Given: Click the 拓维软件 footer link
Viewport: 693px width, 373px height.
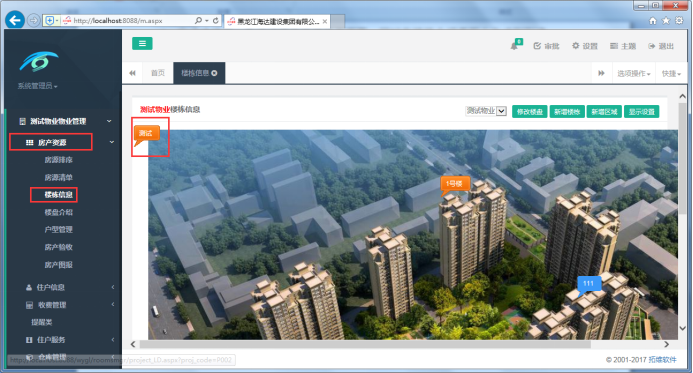Looking at the screenshot, I should pos(662,360).
